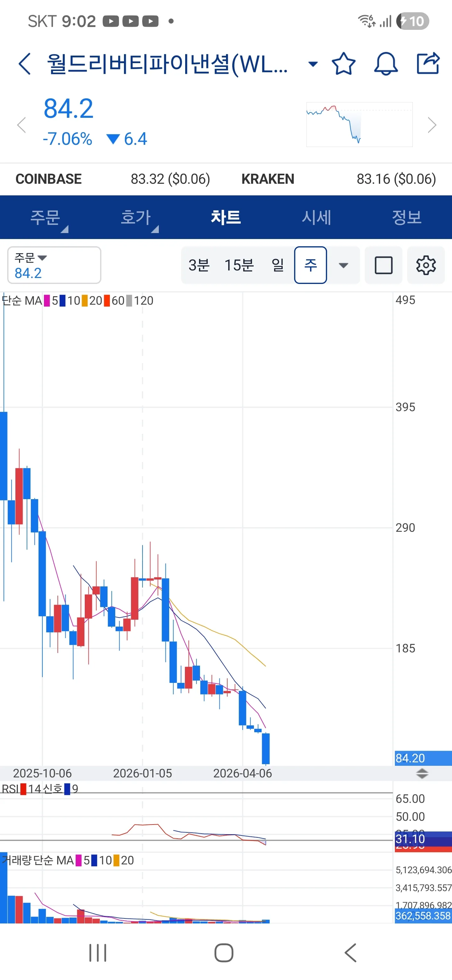Select the 주 weekly chart interval
Image resolution: width=452 pixels, height=980 pixels.
(x=310, y=265)
